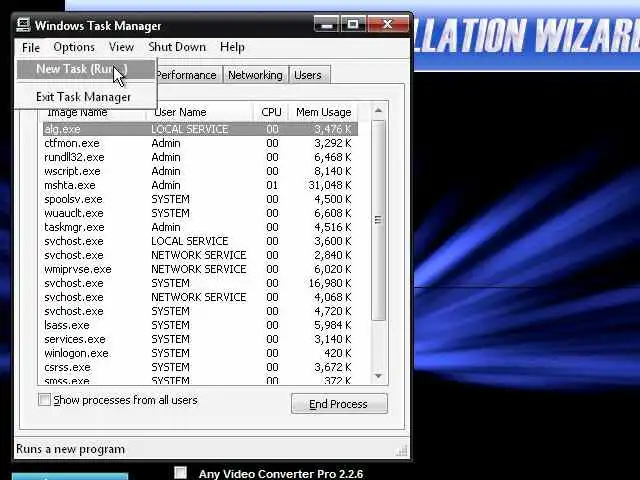Tick the Any Video Converter Pro 2.2.6 checkbox
The height and width of the screenshot is (480, 640).
point(180,473)
